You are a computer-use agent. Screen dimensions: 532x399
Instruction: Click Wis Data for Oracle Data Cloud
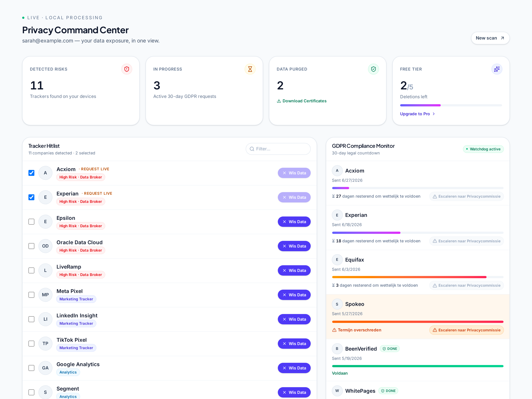tap(294, 246)
